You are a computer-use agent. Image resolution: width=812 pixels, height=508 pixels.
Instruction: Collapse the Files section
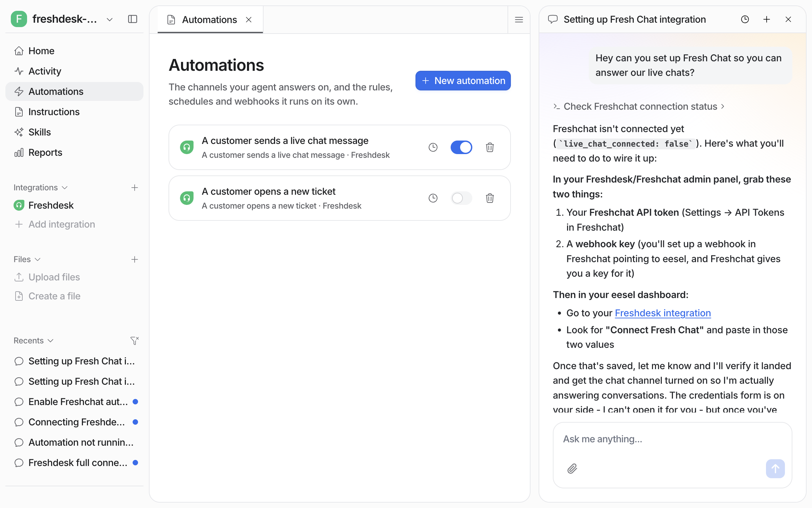tap(27, 259)
